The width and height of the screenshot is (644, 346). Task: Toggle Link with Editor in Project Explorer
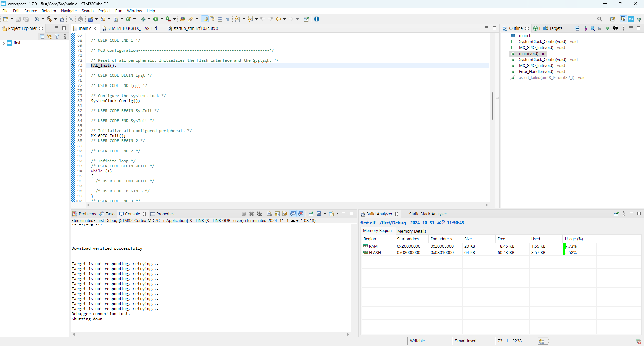50,36
